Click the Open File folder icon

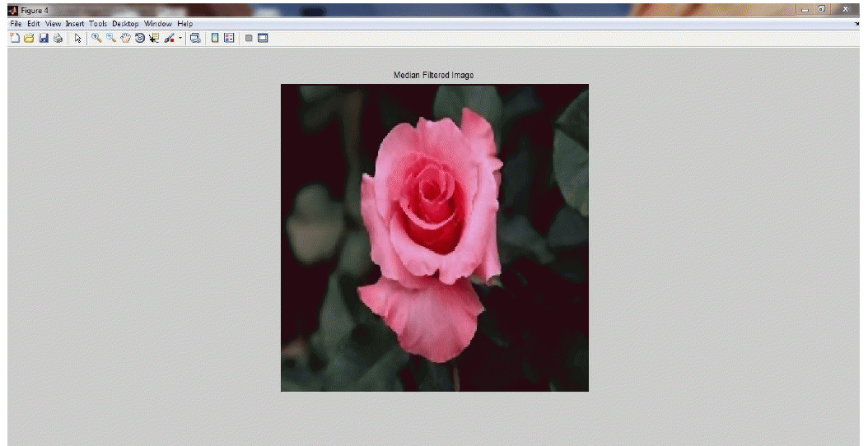tap(29, 38)
